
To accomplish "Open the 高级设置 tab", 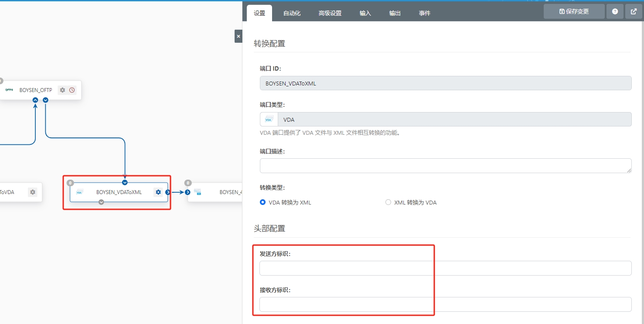I will [330, 14].
